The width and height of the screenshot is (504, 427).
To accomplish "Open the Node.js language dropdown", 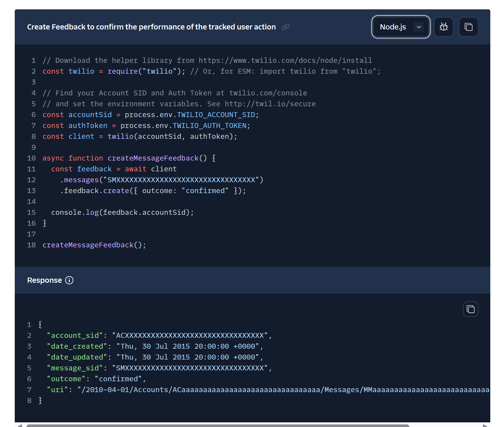I will click(401, 27).
